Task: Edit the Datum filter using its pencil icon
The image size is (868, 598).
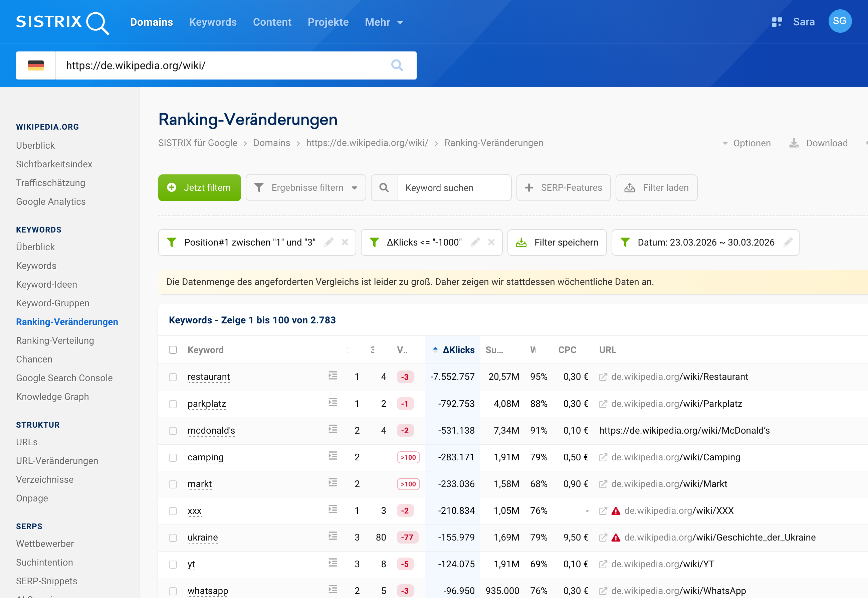Action: tap(789, 242)
